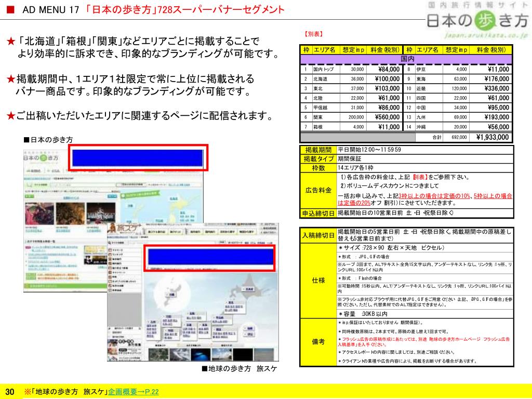Image resolution: width=532 pixels, height=399 pixels.
Task: Select the blue banner in 日本の歩き方 sample page
Action: pos(138,158)
